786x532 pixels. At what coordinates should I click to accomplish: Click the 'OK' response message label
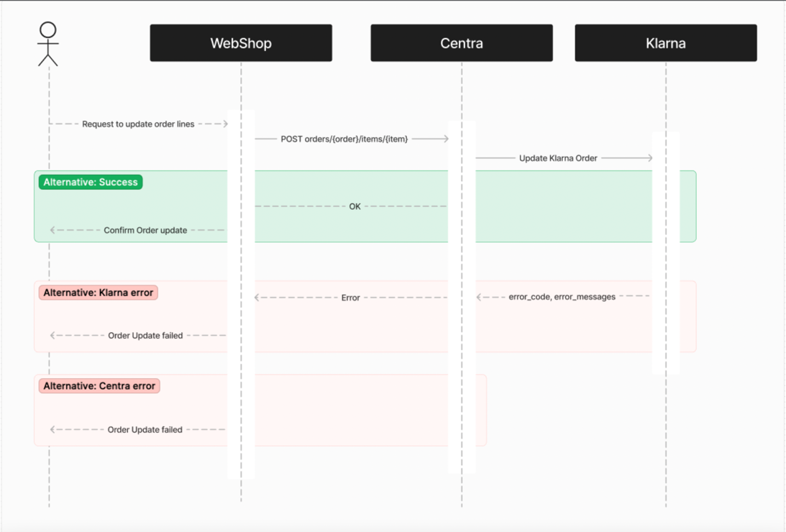click(355, 206)
